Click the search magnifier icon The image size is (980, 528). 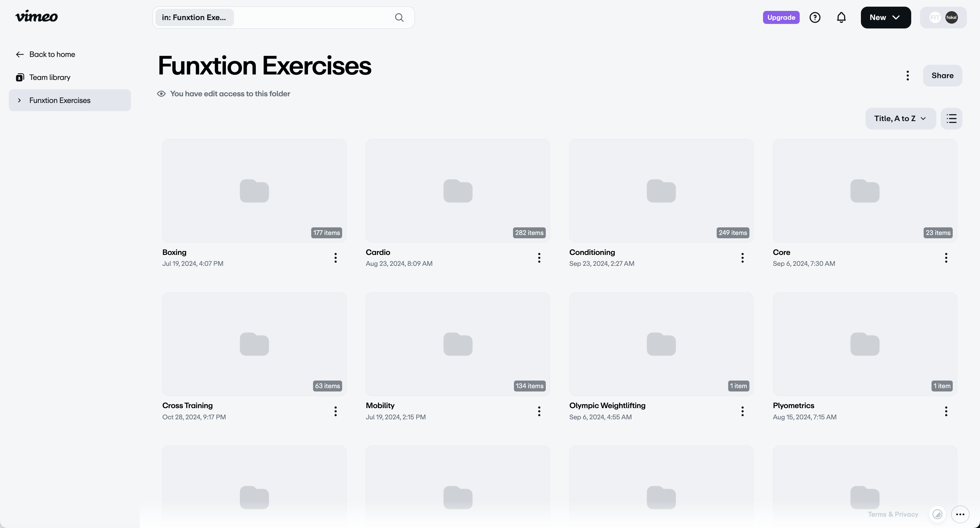coord(399,18)
